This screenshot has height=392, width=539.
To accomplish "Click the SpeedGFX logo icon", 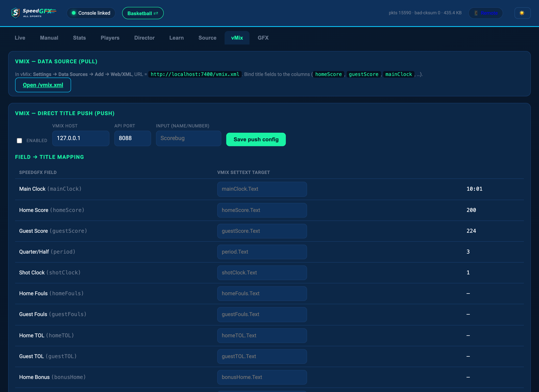I will (16, 13).
